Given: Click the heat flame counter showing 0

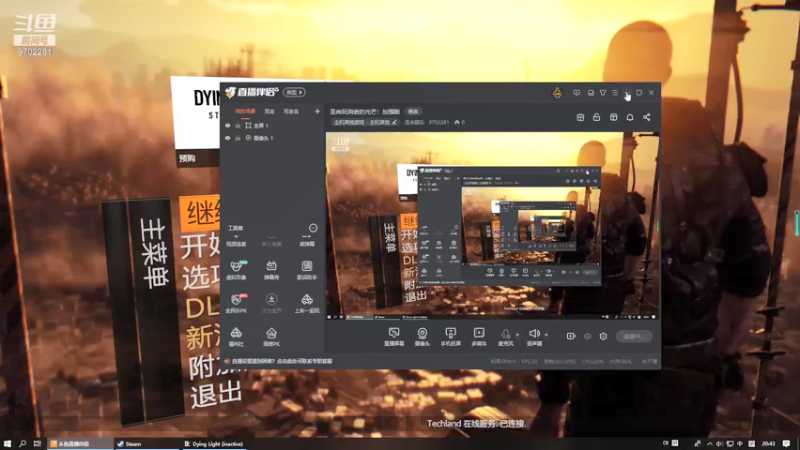Looking at the screenshot, I should pos(459,122).
